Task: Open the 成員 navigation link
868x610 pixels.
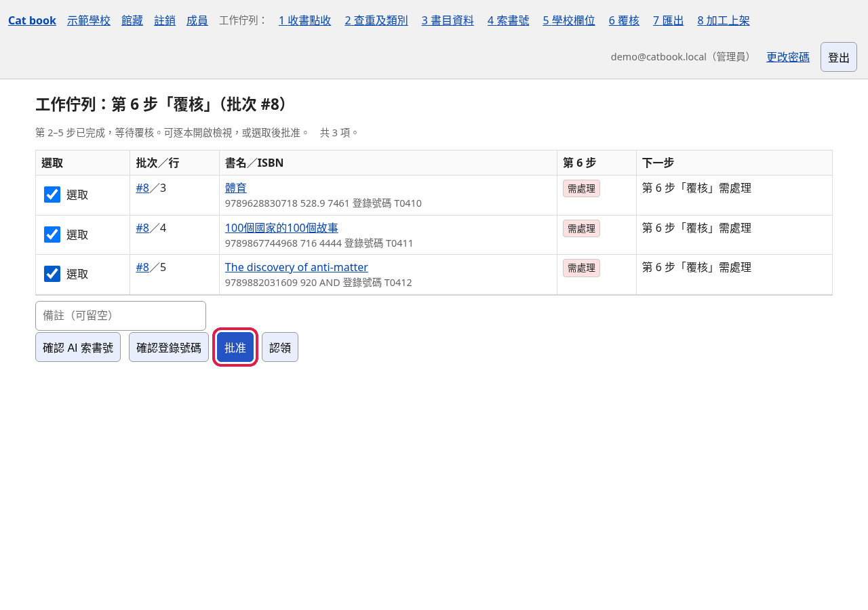Action: tap(197, 20)
